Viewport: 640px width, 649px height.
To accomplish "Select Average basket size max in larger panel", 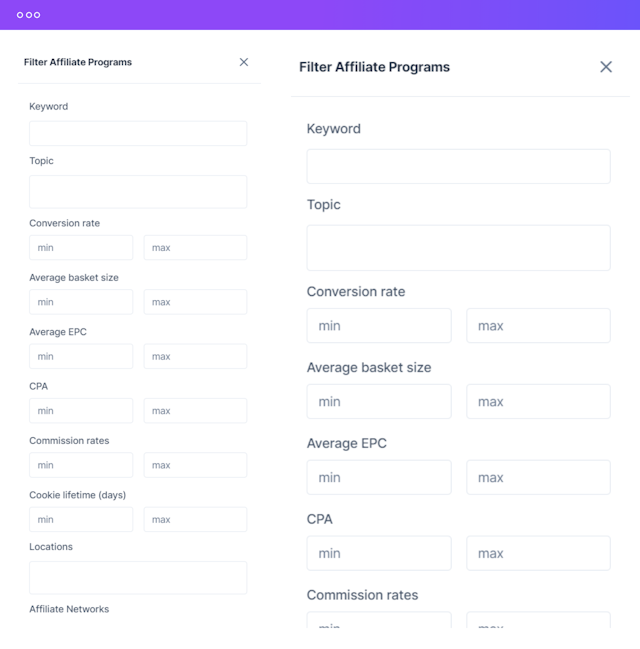I will point(538,402).
